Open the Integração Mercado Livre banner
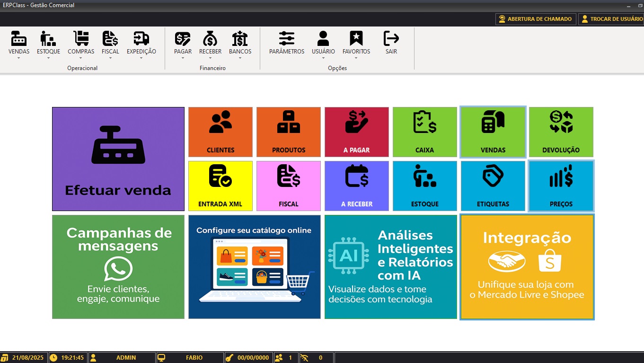644x363 pixels. click(527, 267)
